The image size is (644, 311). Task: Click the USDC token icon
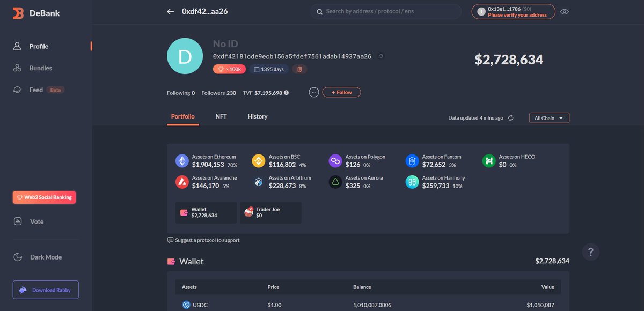coord(186,305)
